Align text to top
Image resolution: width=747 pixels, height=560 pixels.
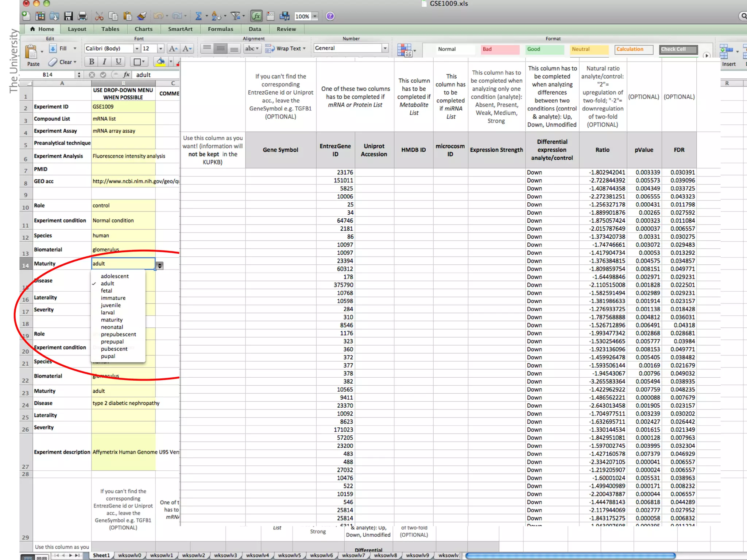click(207, 48)
